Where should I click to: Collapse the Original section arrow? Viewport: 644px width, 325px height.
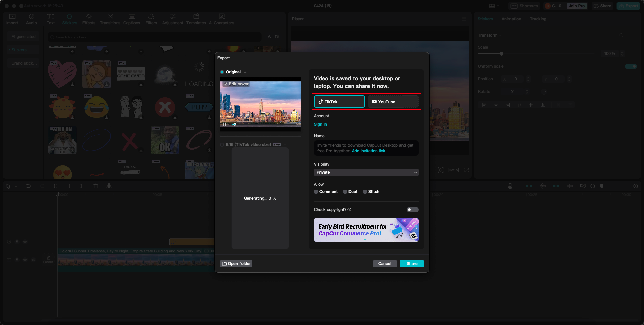[245, 72]
